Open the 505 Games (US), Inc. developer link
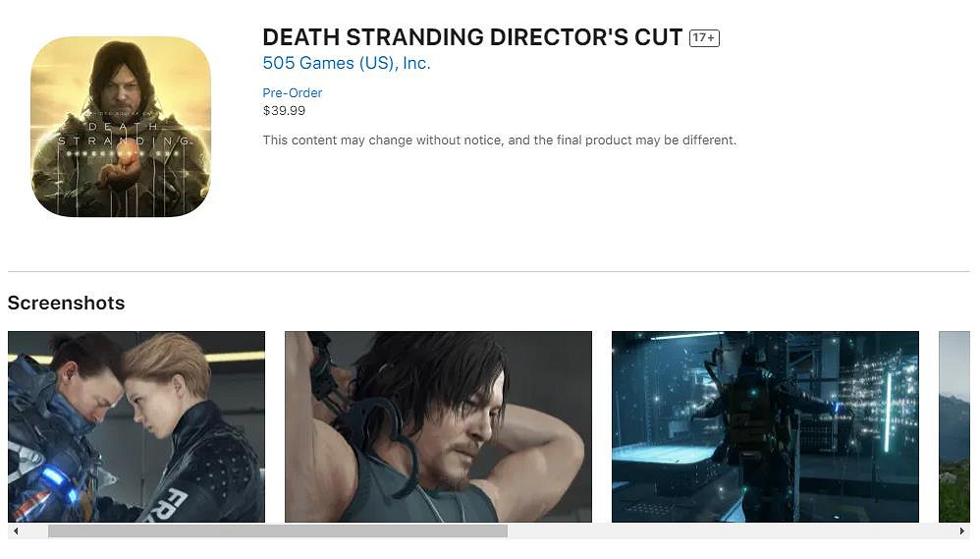 coord(347,63)
